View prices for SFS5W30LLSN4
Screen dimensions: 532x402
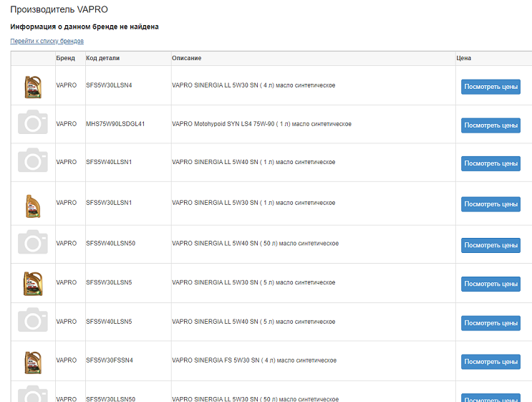pyautogui.click(x=490, y=87)
